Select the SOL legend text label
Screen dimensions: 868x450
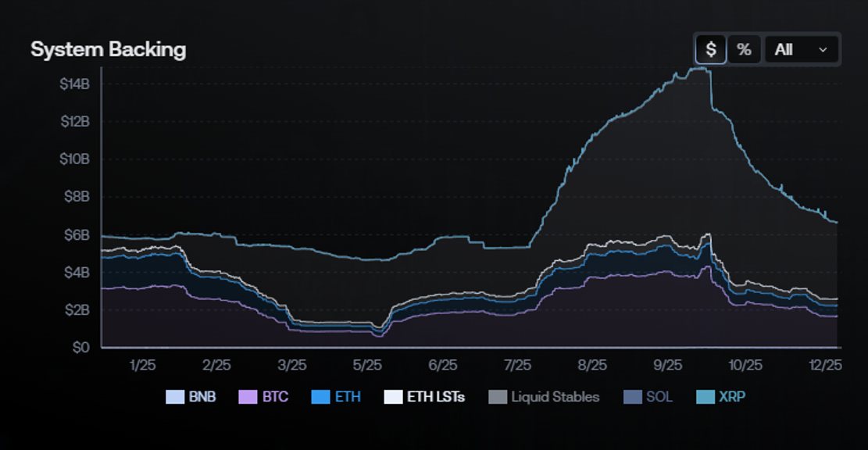point(660,397)
